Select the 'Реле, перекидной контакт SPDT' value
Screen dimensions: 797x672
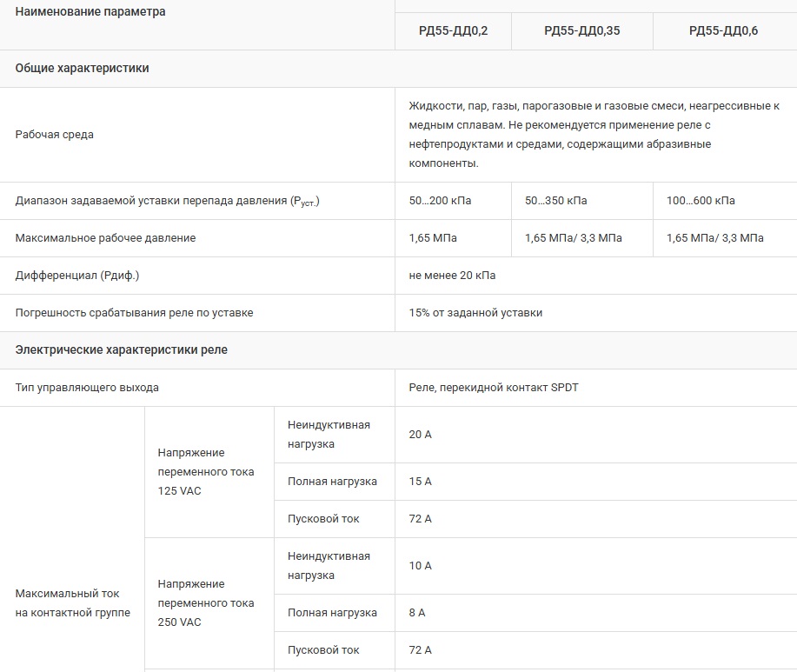(494, 388)
